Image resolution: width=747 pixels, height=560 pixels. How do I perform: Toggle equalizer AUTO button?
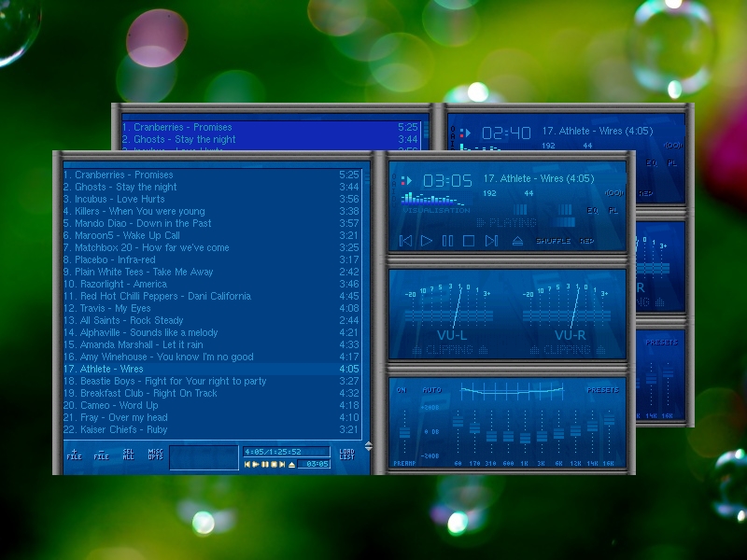click(432, 390)
